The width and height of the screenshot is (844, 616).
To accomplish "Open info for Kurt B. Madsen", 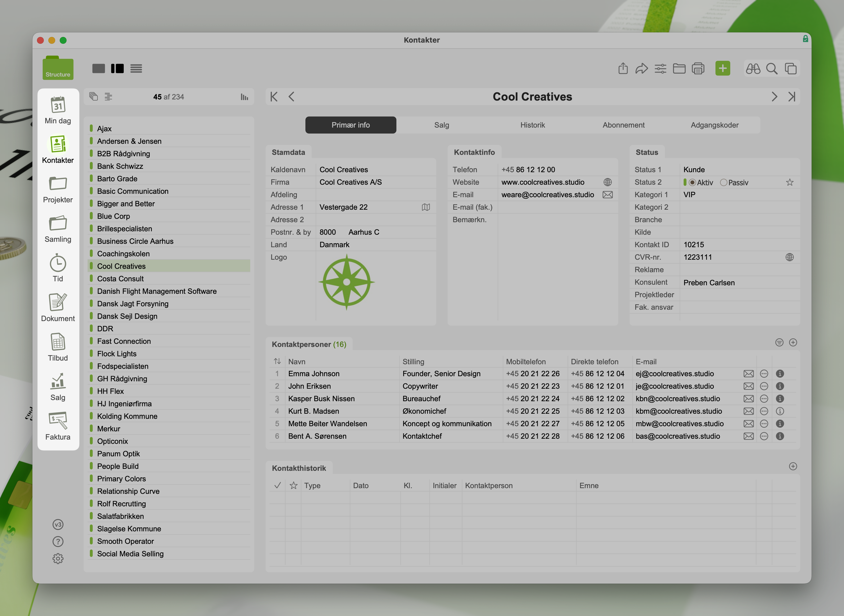I will coord(780,411).
